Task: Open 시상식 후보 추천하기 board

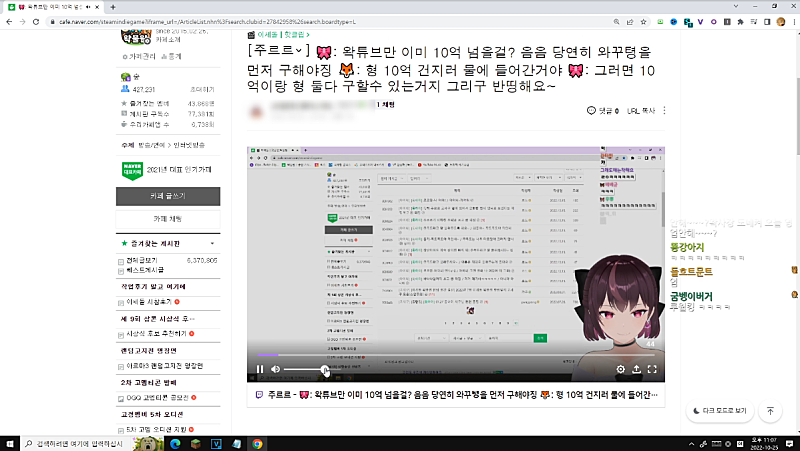Action: pos(156,334)
